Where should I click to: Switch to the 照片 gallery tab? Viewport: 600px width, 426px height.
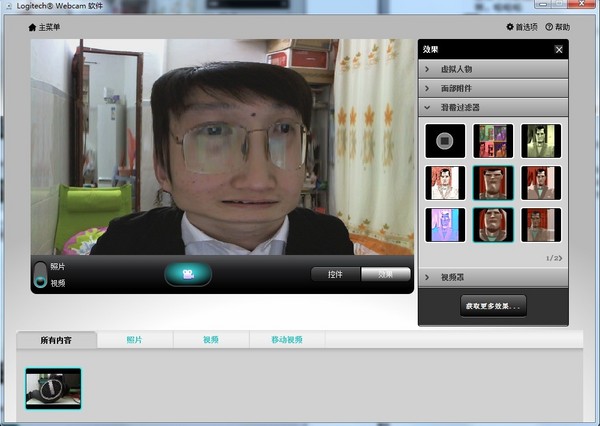pyautogui.click(x=135, y=340)
